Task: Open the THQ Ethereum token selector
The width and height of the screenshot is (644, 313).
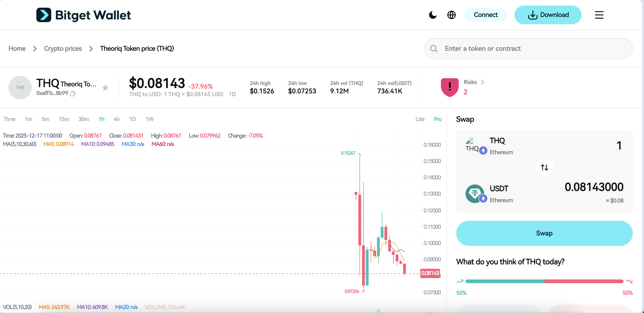Action: click(497, 146)
